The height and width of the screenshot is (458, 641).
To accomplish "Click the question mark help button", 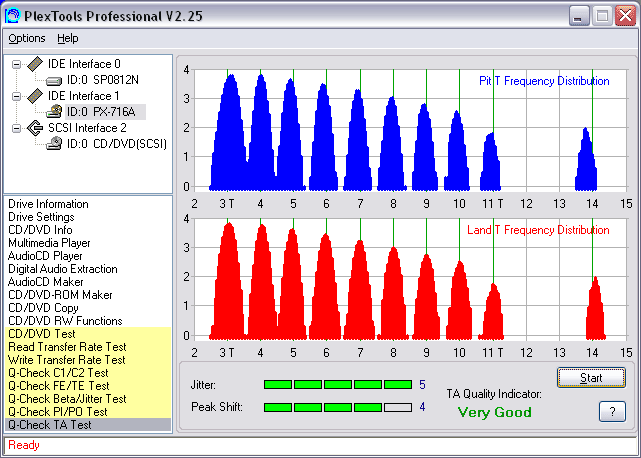I will (x=612, y=411).
